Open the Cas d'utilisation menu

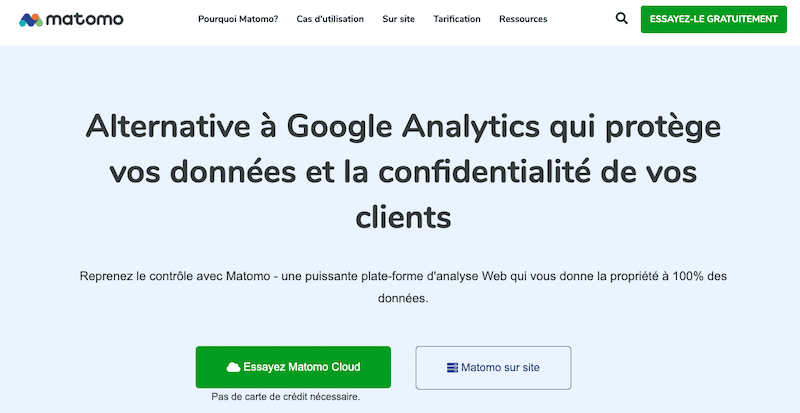click(x=330, y=19)
